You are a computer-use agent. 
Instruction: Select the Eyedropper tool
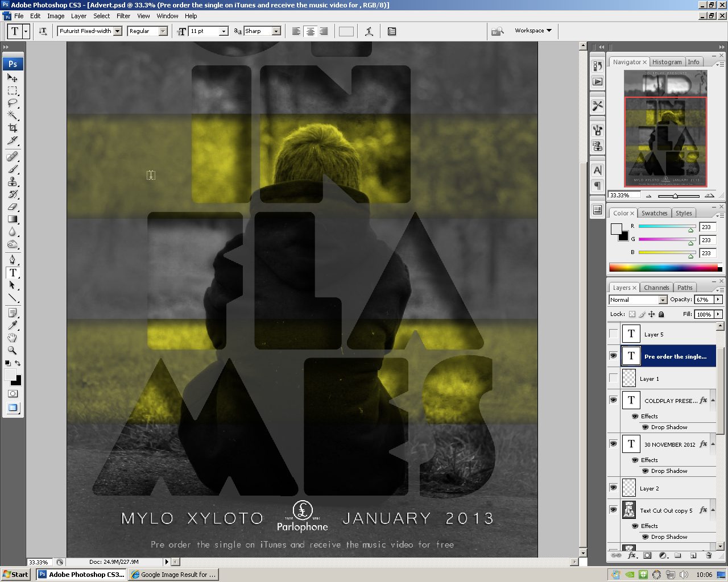click(13, 326)
